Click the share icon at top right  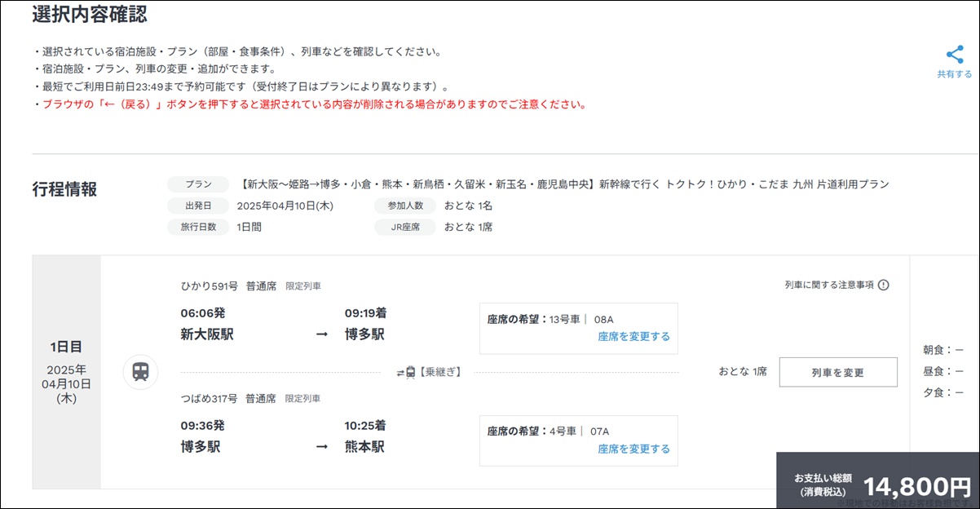954,55
